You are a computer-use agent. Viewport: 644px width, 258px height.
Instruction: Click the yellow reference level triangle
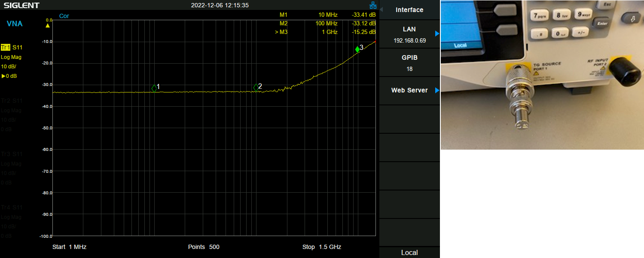click(x=48, y=25)
